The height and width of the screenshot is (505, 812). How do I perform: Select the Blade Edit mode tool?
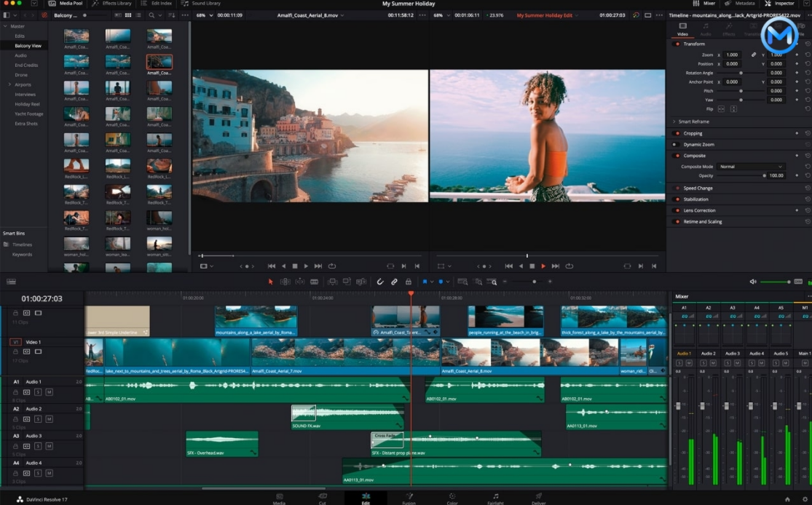(315, 282)
